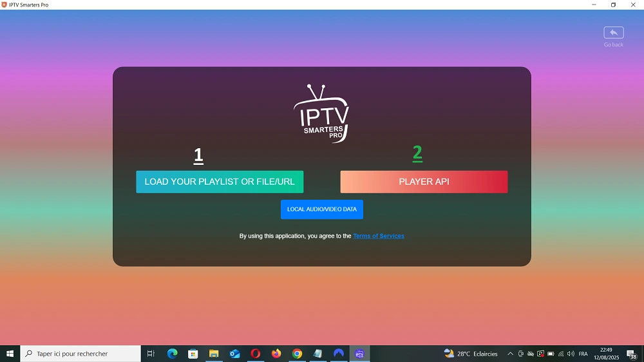644x362 pixels.
Task: Open LOCAL AUDIO/VIDEO DATA
Action: pyautogui.click(x=322, y=209)
